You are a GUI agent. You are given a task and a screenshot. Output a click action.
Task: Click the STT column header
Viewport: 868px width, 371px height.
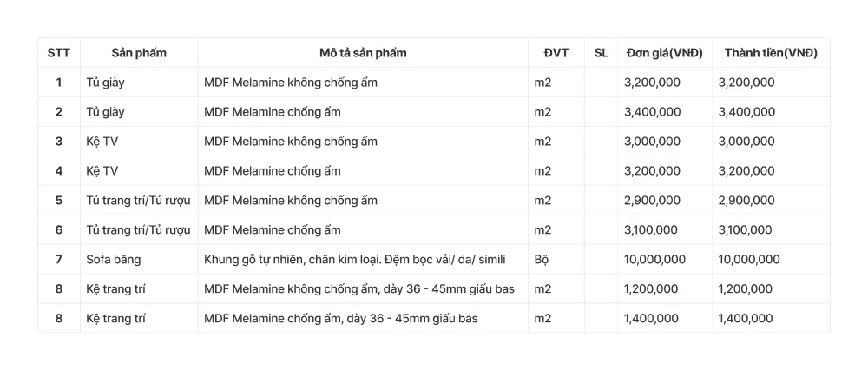click(x=59, y=53)
